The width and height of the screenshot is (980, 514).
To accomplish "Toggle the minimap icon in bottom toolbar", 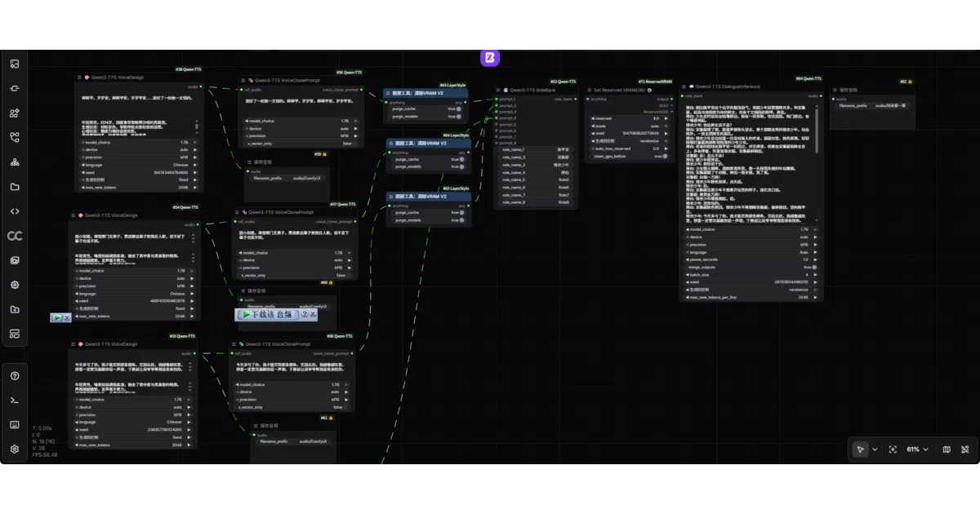I will tap(947, 450).
